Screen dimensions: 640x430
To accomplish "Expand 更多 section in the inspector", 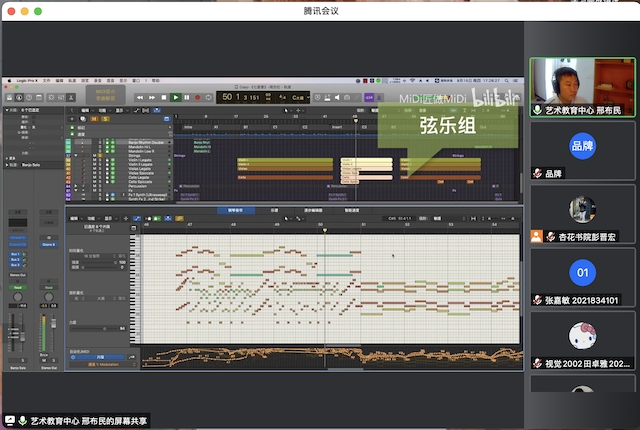I will [x=7, y=158].
